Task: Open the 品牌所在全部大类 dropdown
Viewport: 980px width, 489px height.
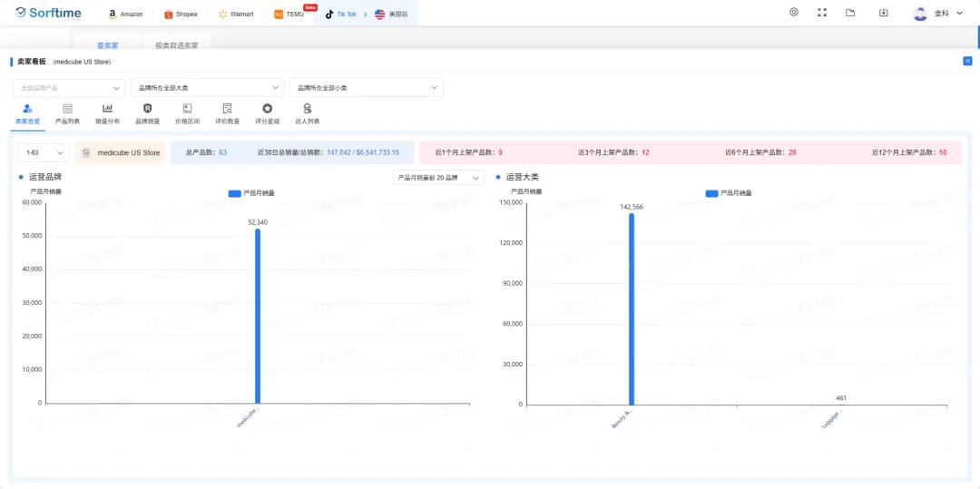Action: (x=208, y=87)
